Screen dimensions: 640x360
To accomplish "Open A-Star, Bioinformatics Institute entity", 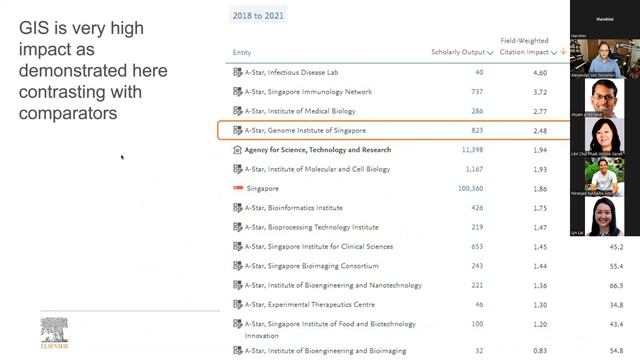I will point(293,208).
